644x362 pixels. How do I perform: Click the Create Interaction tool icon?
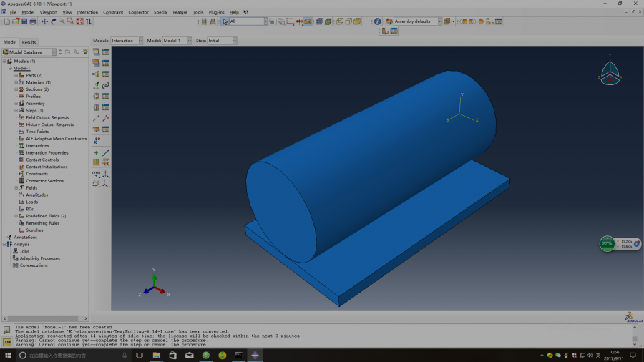click(x=96, y=52)
